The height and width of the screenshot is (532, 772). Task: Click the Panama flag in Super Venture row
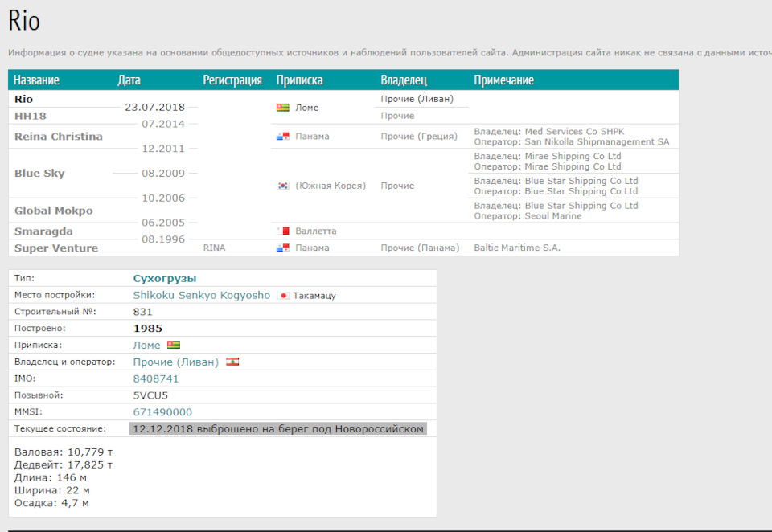coord(282,248)
